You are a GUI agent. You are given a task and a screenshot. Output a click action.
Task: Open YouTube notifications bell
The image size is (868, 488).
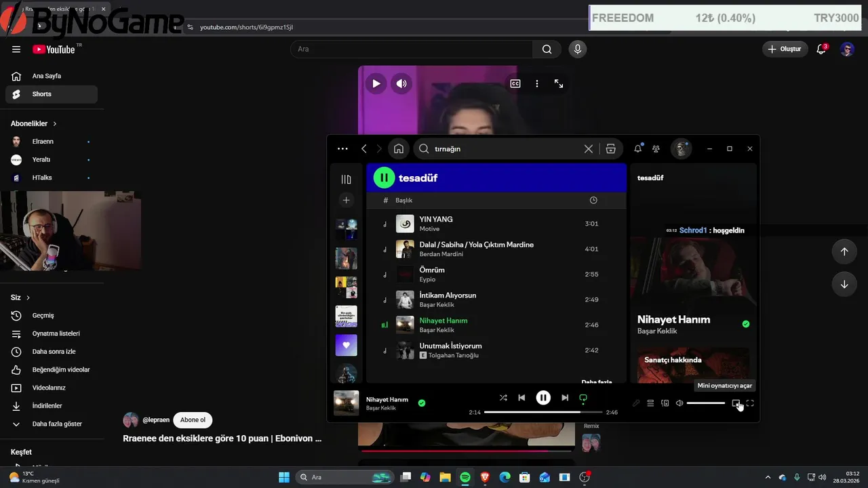pyautogui.click(x=821, y=49)
